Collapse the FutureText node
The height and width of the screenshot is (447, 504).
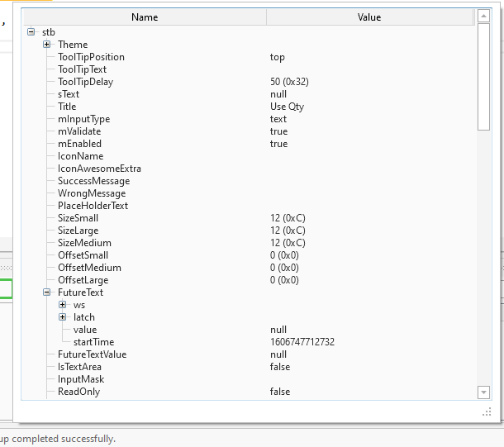coord(47,292)
